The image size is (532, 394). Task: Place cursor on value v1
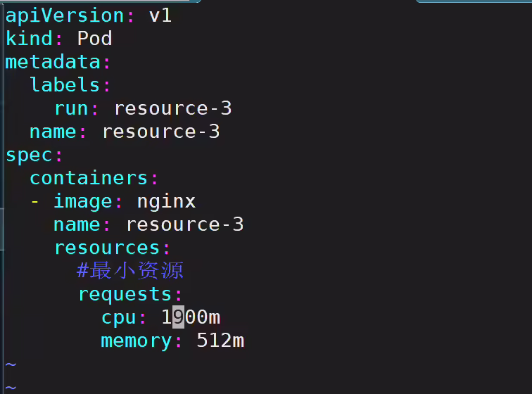pos(160,16)
